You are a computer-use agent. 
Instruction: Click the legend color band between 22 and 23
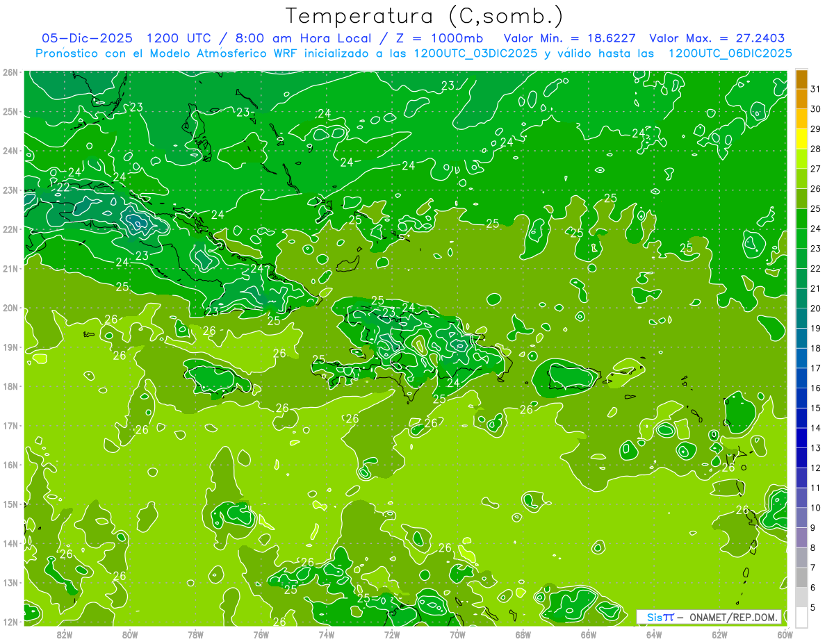(801, 258)
